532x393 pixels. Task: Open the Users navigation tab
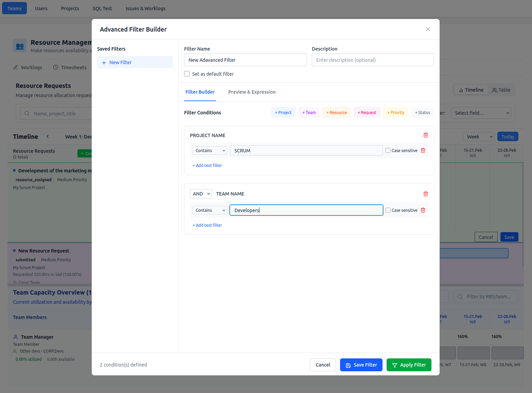pos(41,8)
